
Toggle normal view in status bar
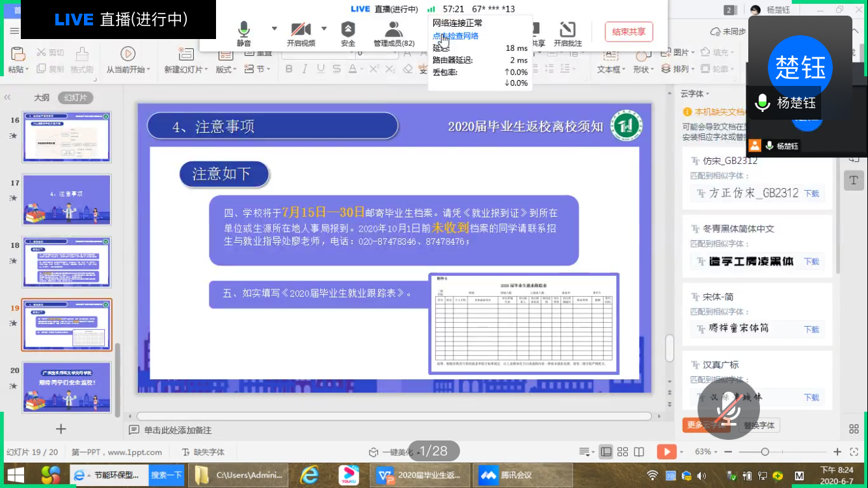[606, 452]
